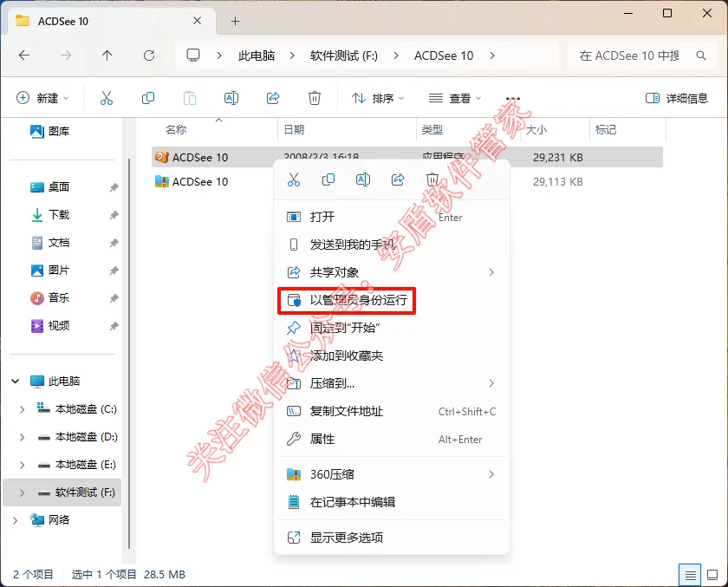Click the Rename icon in the toolbar
Image resolution: width=728 pixels, height=587 pixels.
pos(231,98)
